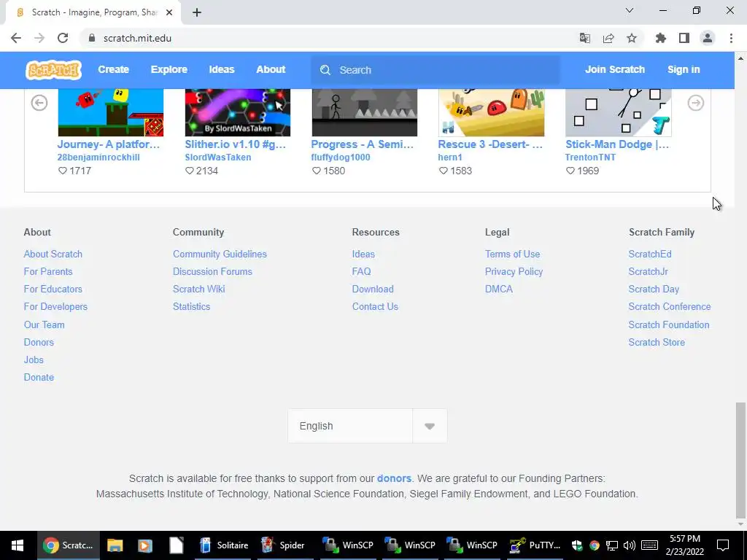This screenshot has width=747, height=560.
Task: Click the site lock icon in address bar
Action: tap(92, 38)
